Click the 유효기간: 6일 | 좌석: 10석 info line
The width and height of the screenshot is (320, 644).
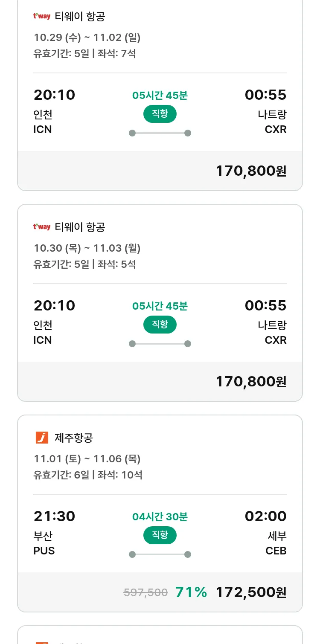88,475
